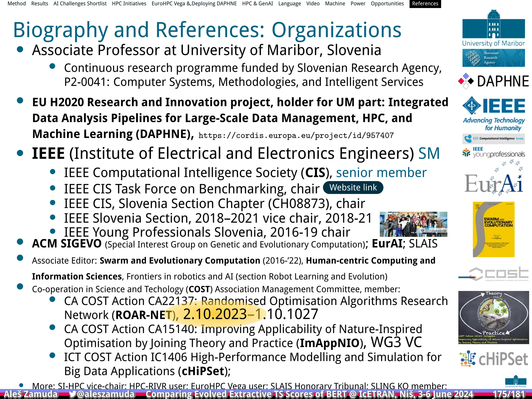Jump to Machine section
The image size is (532, 399).
click(x=335, y=4)
